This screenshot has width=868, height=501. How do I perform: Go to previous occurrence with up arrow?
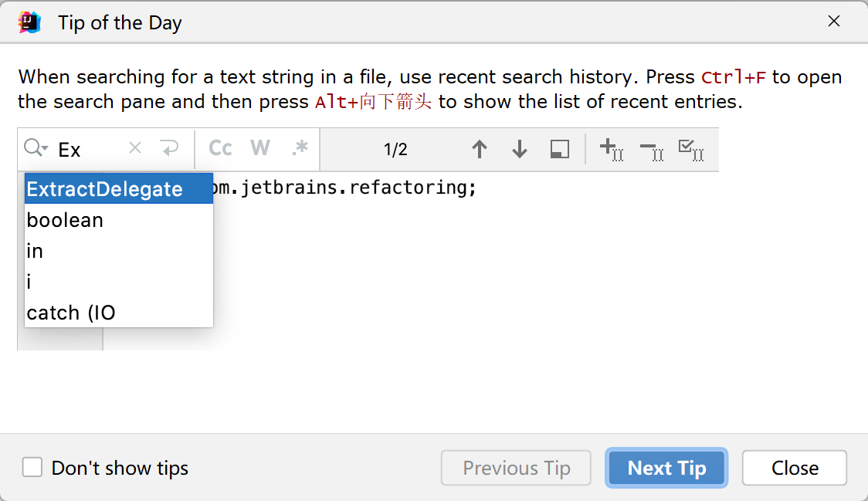480,149
